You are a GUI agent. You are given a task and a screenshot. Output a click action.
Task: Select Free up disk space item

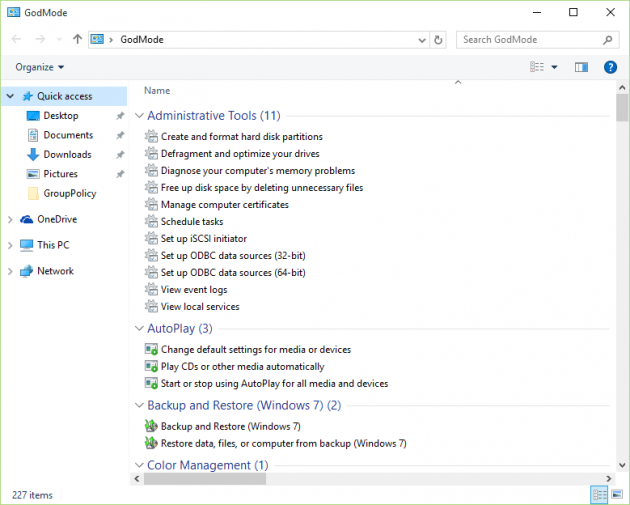[x=262, y=188]
